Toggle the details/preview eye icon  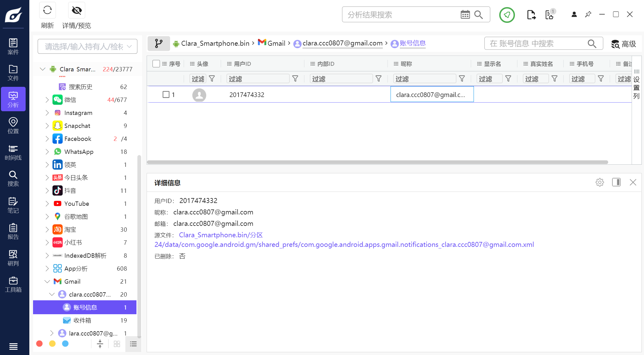coord(77,11)
